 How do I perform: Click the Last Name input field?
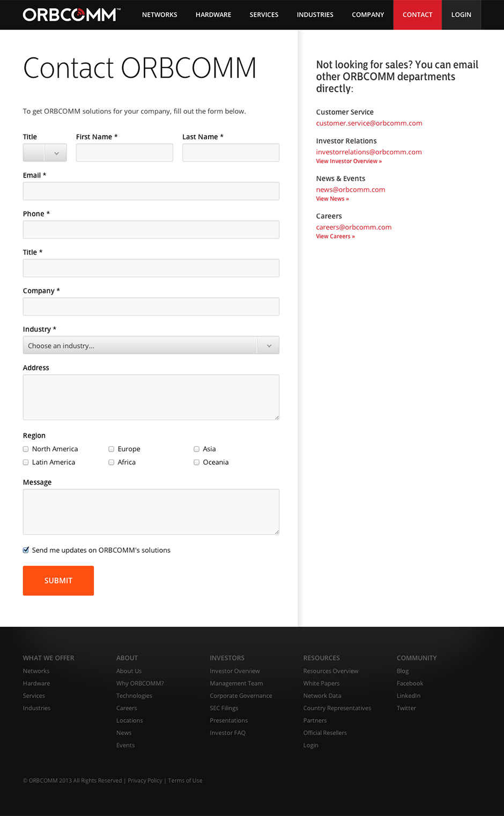[x=231, y=153]
